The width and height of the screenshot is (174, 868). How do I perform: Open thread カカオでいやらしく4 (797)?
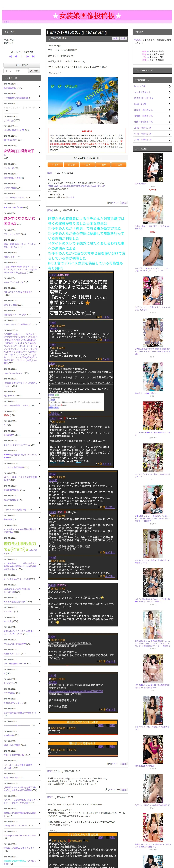click(13, 282)
